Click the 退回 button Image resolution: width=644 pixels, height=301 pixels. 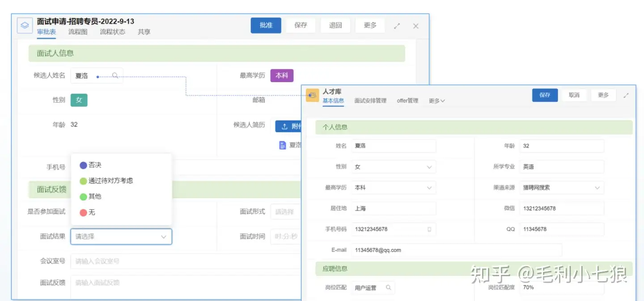pos(335,25)
